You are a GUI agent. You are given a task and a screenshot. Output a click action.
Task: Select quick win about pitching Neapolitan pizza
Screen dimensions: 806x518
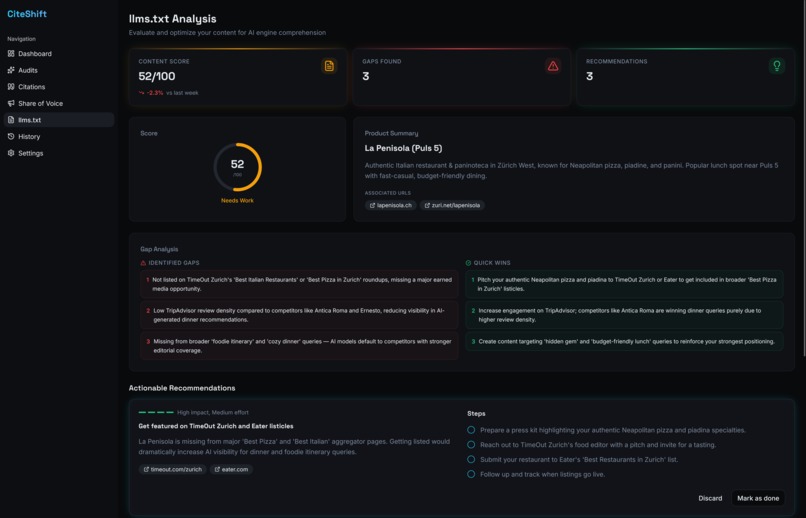[x=624, y=284]
